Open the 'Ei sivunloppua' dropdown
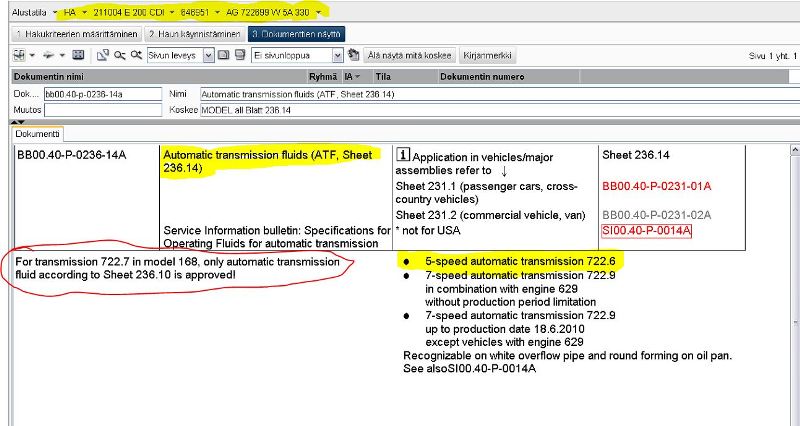Screen dimensions: 800x426 tap(338, 55)
